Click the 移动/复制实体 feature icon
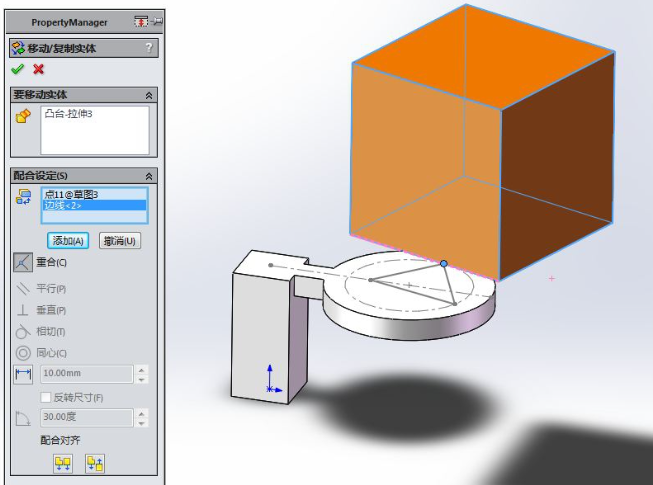The width and height of the screenshot is (653, 485). (18, 48)
